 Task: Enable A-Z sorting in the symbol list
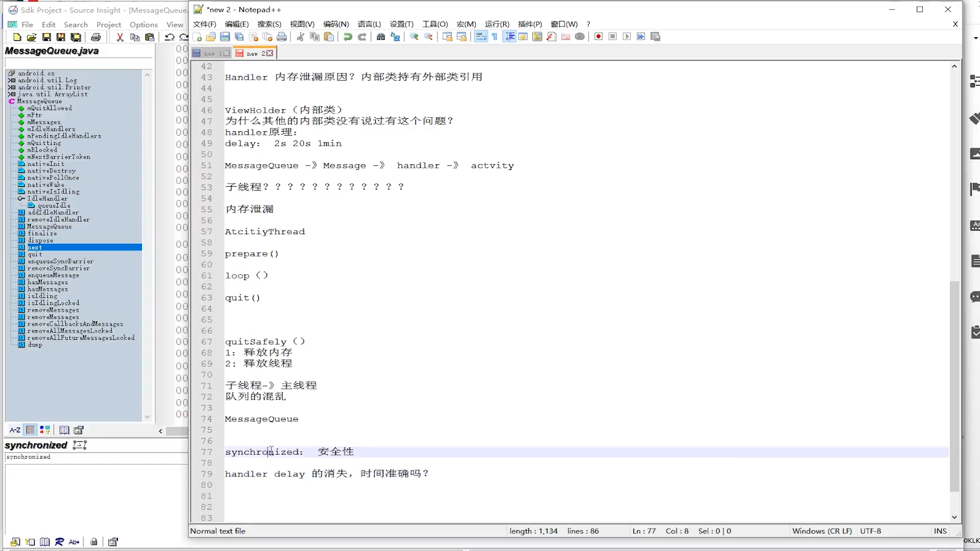tap(15, 430)
